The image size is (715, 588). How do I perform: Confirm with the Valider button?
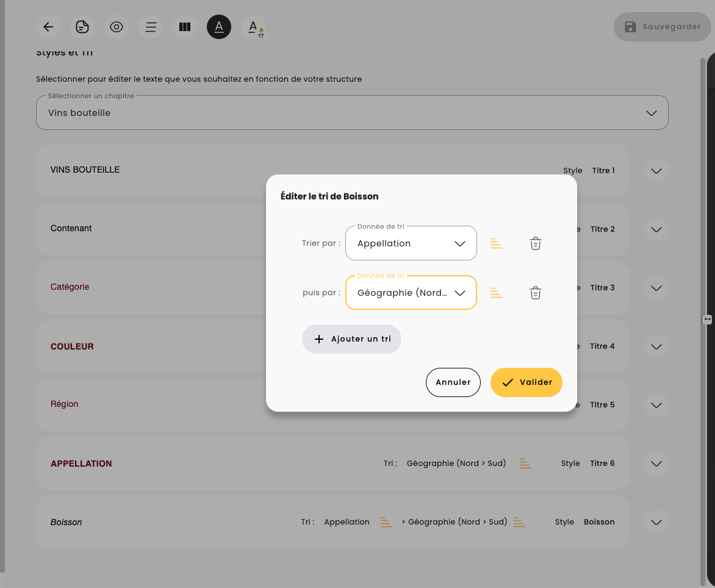click(526, 382)
